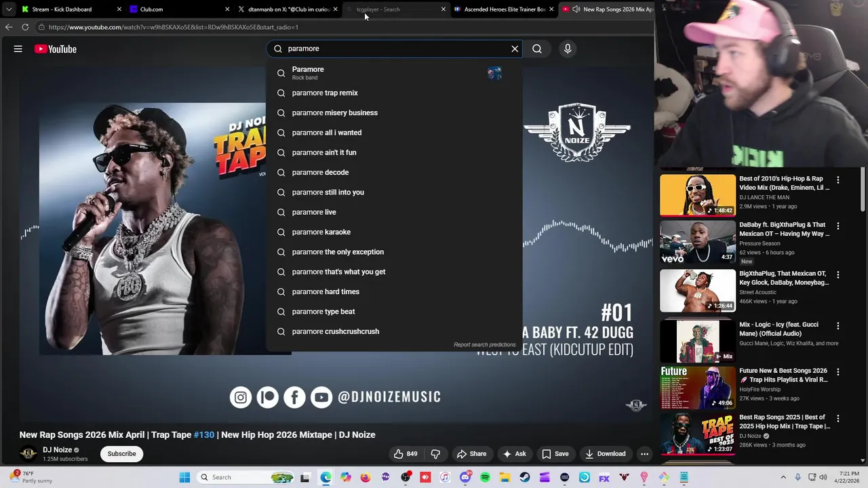Close the Club.com tab
This screenshot has width=868, height=488.
tap(227, 9)
